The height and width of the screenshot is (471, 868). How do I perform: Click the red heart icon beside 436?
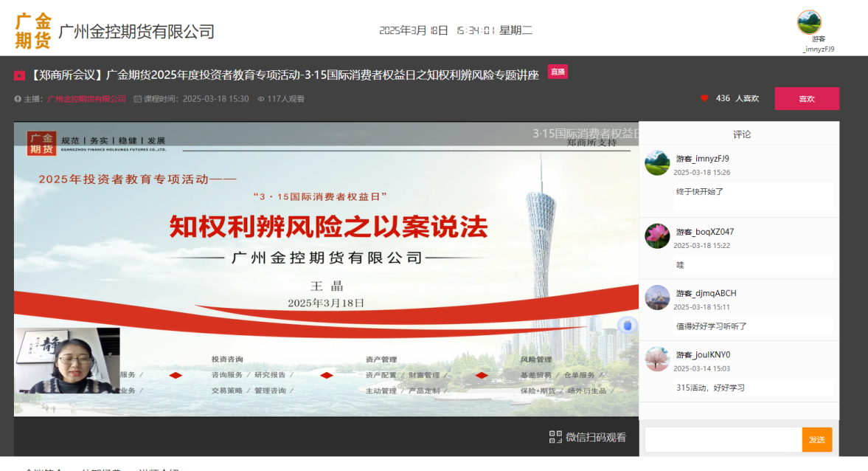pos(704,98)
